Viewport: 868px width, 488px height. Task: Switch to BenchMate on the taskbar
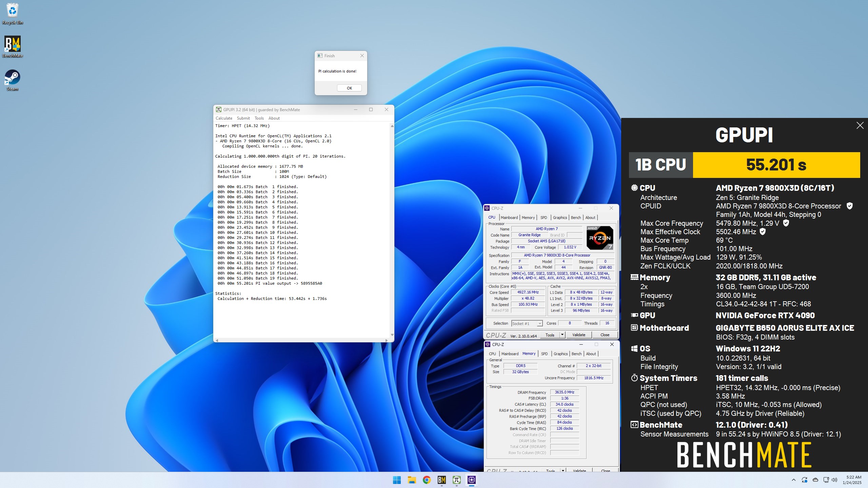(x=441, y=480)
